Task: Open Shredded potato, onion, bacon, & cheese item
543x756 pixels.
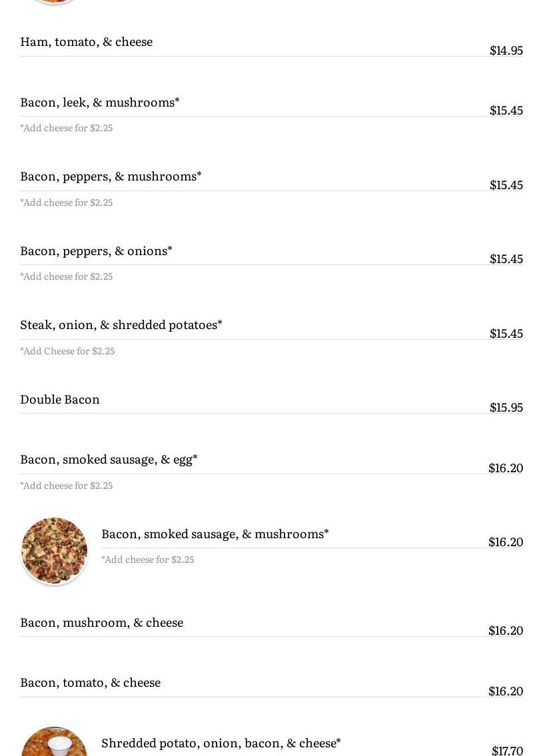Action: pos(221,743)
